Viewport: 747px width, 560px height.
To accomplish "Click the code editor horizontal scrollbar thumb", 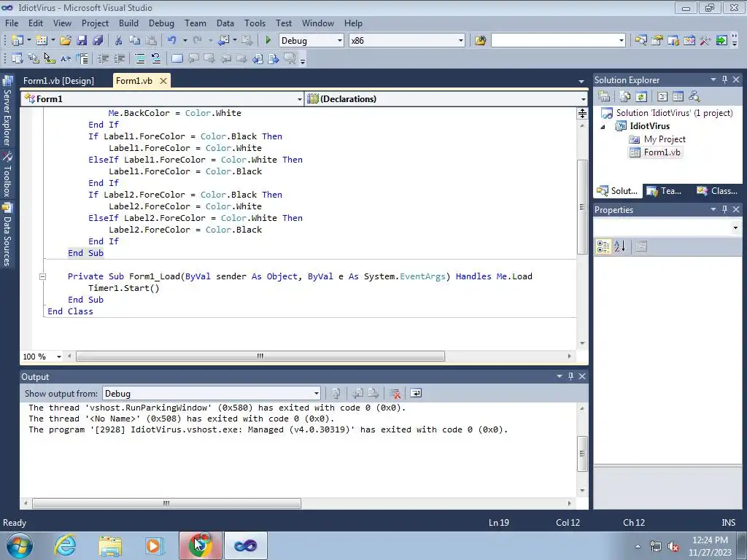I will pos(260,356).
